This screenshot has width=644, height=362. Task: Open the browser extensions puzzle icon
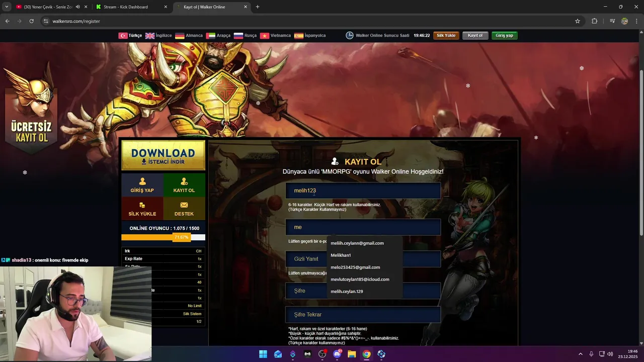pyautogui.click(x=595, y=21)
